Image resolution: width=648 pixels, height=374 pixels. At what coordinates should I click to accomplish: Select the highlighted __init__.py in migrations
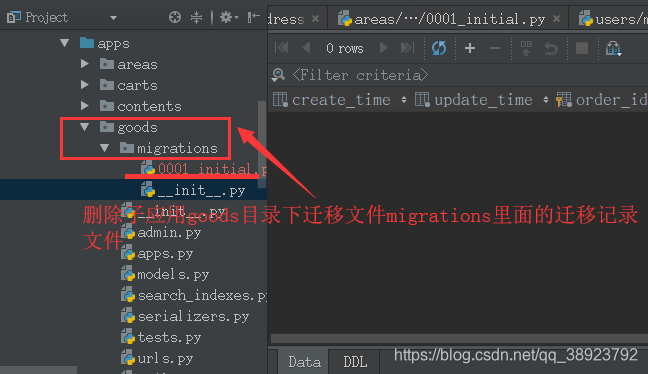pos(193,190)
